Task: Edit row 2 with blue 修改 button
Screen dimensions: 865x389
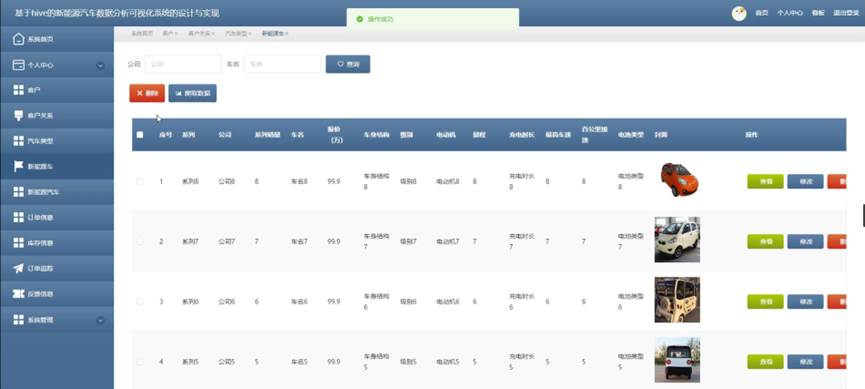Action: tap(805, 241)
